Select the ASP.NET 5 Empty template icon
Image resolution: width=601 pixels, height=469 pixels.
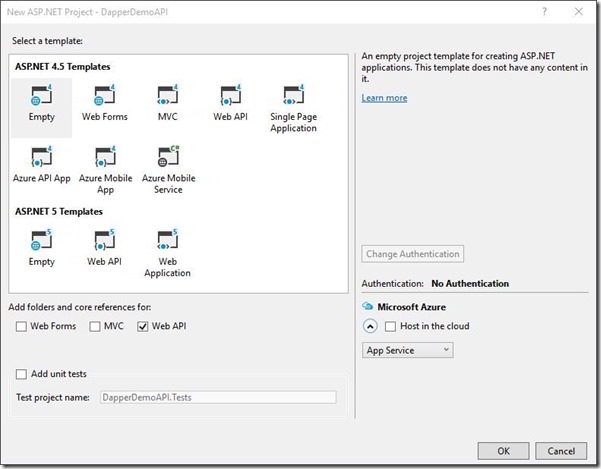tap(41, 240)
